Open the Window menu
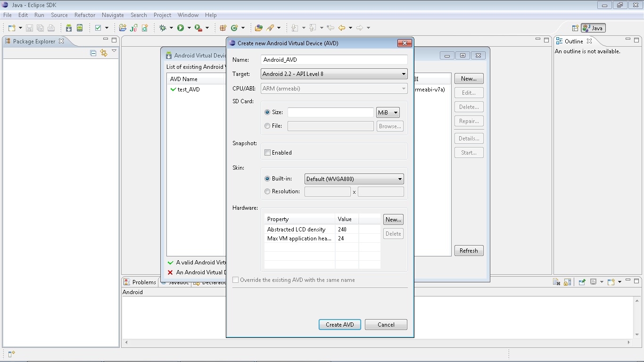The height and width of the screenshot is (362, 644). (188, 15)
